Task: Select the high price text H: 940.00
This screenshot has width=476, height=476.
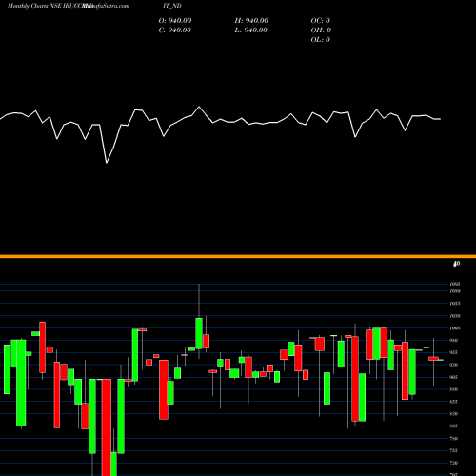Action: pos(251,21)
